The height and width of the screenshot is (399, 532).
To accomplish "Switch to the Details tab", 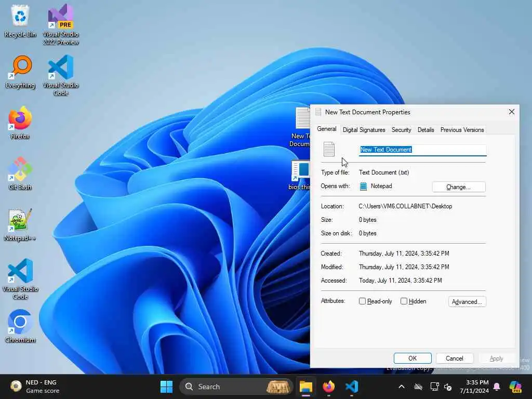I will [x=426, y=130].
